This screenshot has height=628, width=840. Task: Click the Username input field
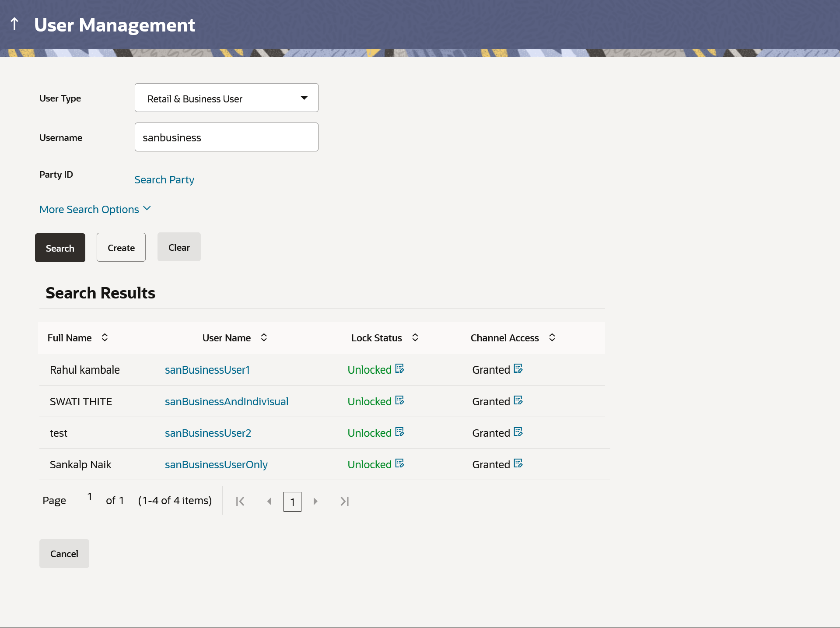pyautogui.click(x=226, y=137)
